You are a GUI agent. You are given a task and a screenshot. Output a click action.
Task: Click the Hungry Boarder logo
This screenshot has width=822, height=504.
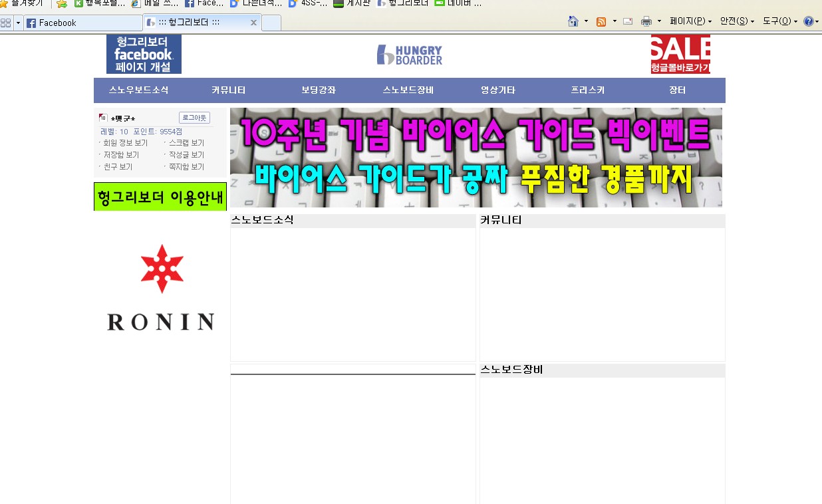410,55
